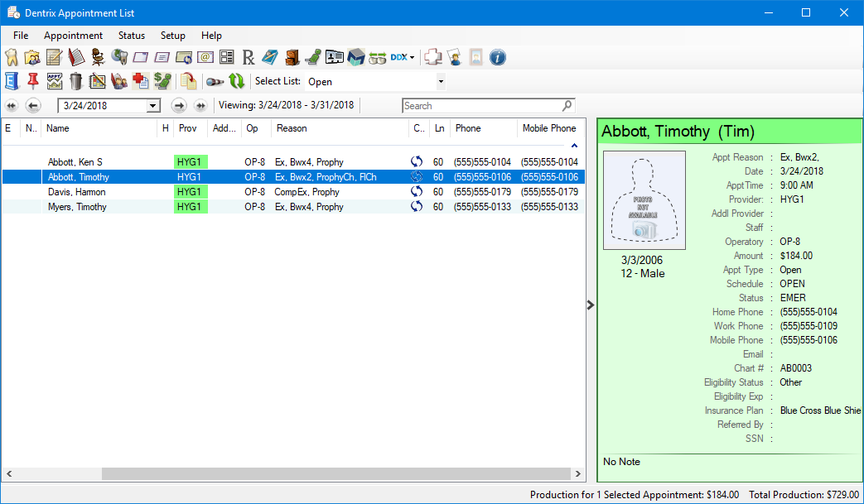Open the Appointment menu
Screen dimensions: 864x504
click(x=73, y=36)
